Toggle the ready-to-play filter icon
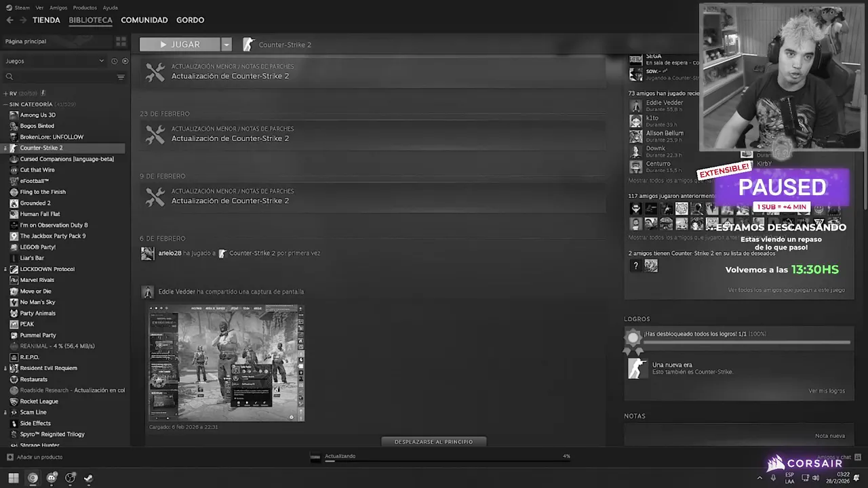868x488 pixels. (x=125, y=61)
